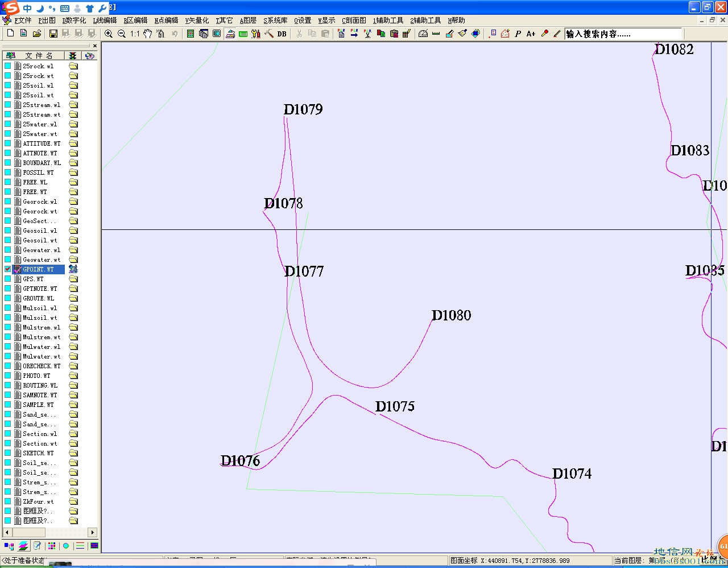The width and height of the screenshot is (728, 568).
Task: Click the folder icon beside 25rock.wl
Action: (x=73, y=66)
